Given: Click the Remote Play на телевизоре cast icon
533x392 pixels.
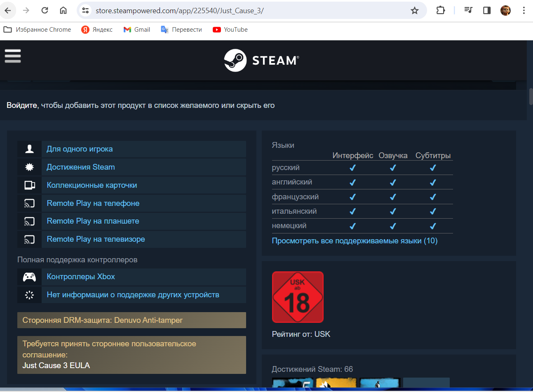Looking at the screenshot, I should (29, 239).
